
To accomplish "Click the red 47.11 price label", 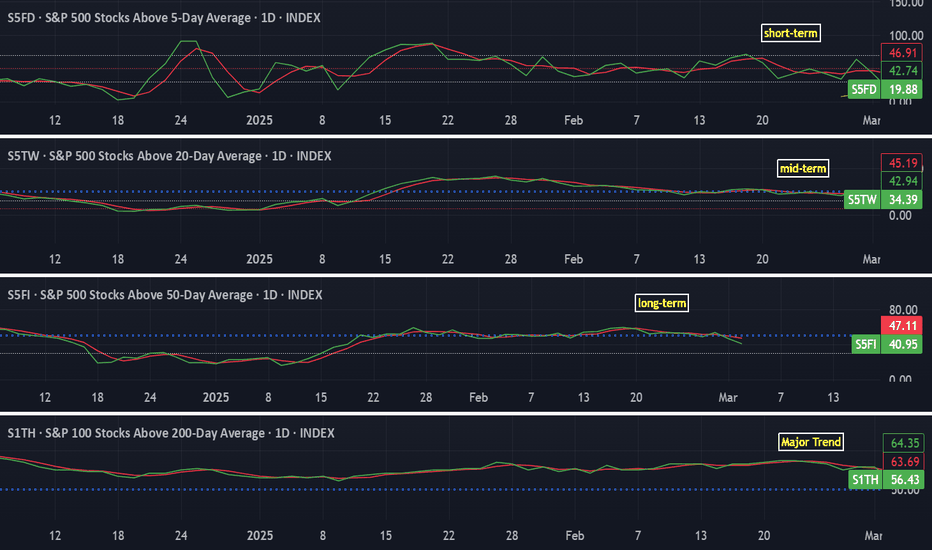I will click(x=902, y=326).
